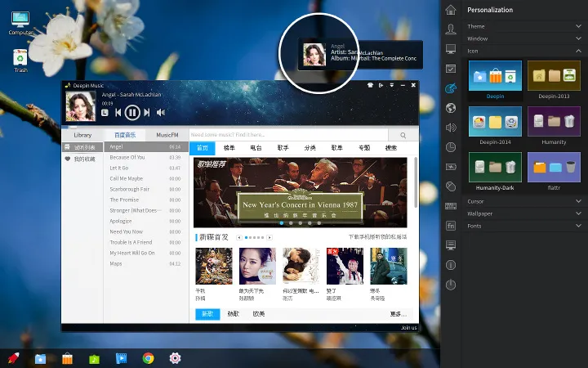This screenshot has width=588, height=368.
Task: Select the 歌手 navigation tab
Action: [x=283, y=148]
